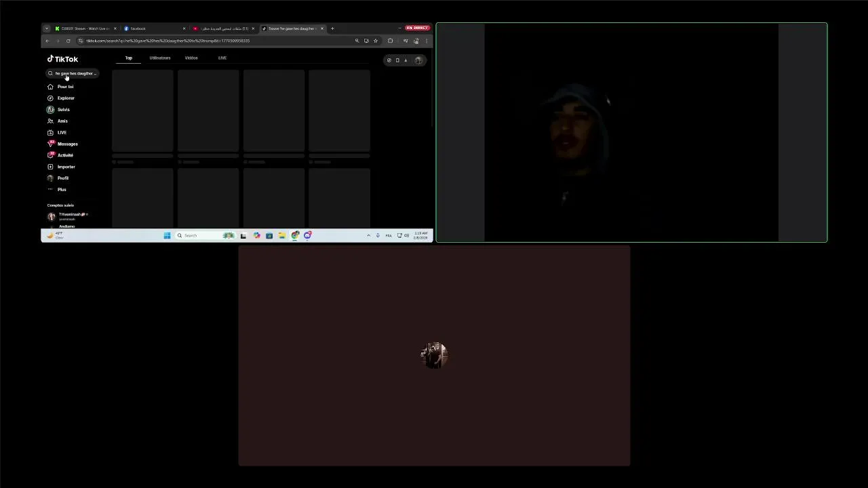The image size is (868, 488).
Task: Open the browser profile avatar
Action: click(x=416, y=41)
